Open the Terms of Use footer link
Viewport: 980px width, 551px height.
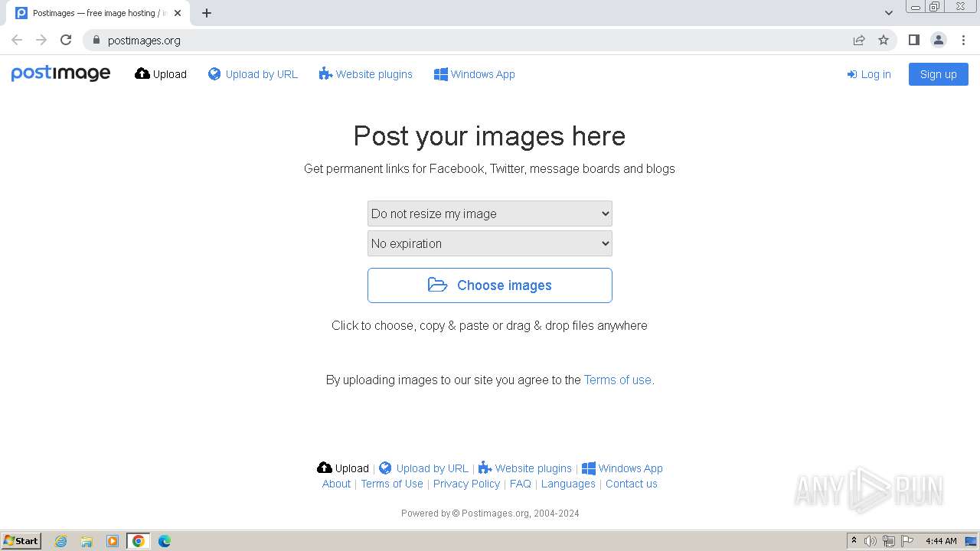392,484
